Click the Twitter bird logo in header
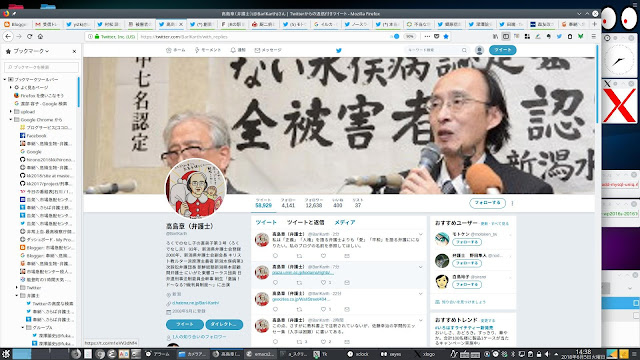Screen dimensions: 640x360 pyautogui.click(x=338, y=50)
